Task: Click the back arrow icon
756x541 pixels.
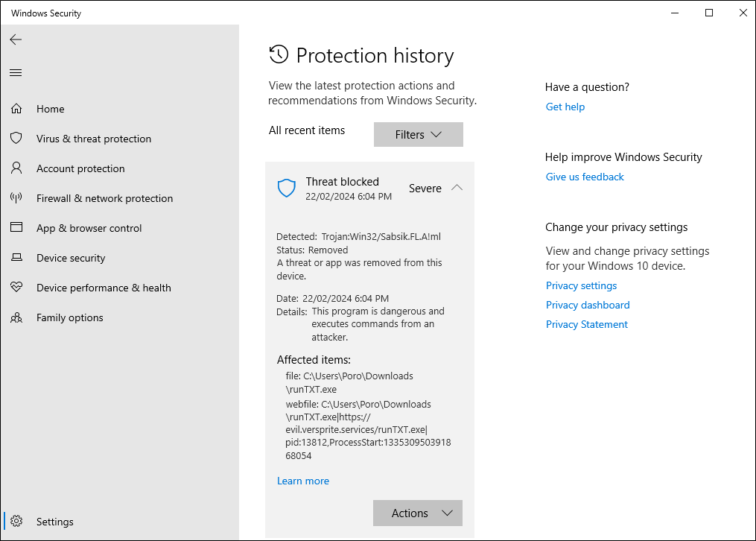Action: click(16, 39)
